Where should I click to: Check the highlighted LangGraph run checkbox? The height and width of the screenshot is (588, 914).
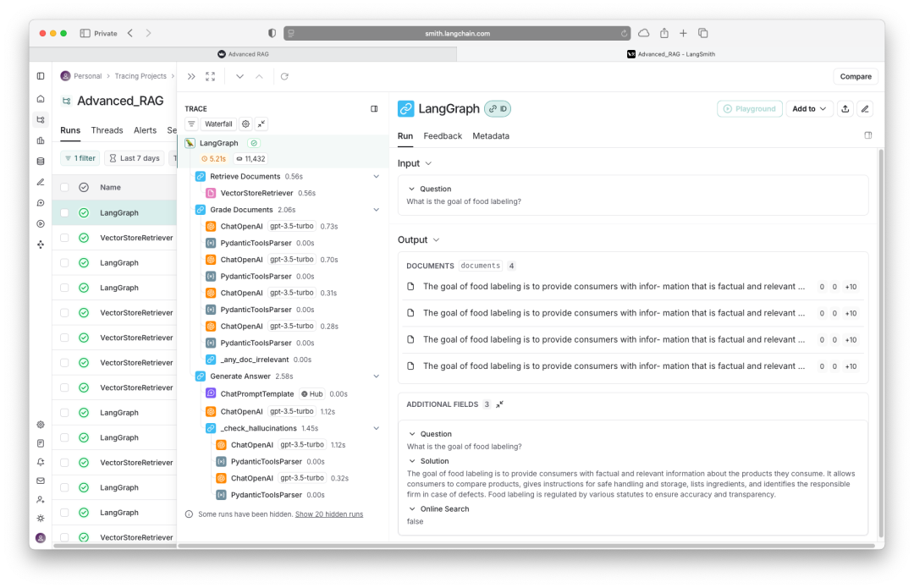point(64,212)
